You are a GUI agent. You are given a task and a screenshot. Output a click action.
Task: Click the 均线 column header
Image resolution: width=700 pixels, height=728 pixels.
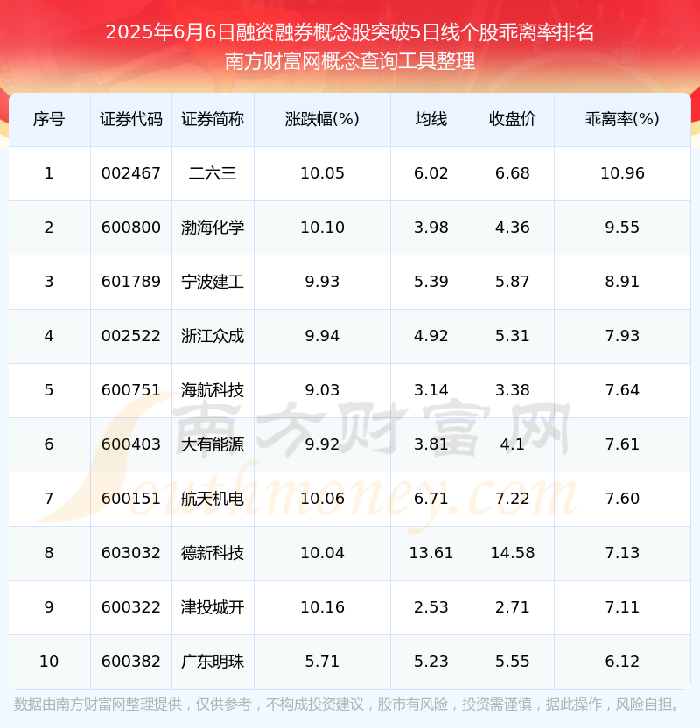pyautogui.click(x=430, y=119)
